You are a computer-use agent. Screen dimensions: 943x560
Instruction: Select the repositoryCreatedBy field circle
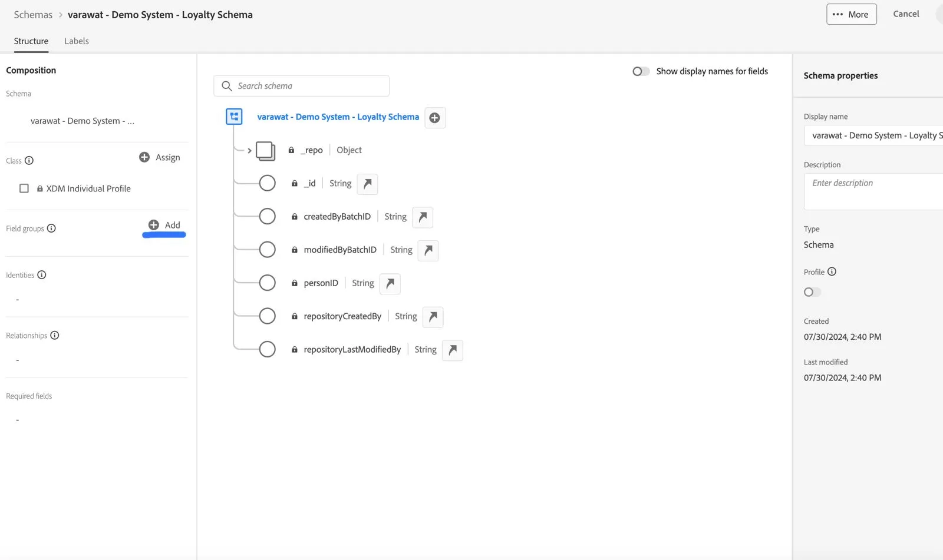tap(267, 316)
